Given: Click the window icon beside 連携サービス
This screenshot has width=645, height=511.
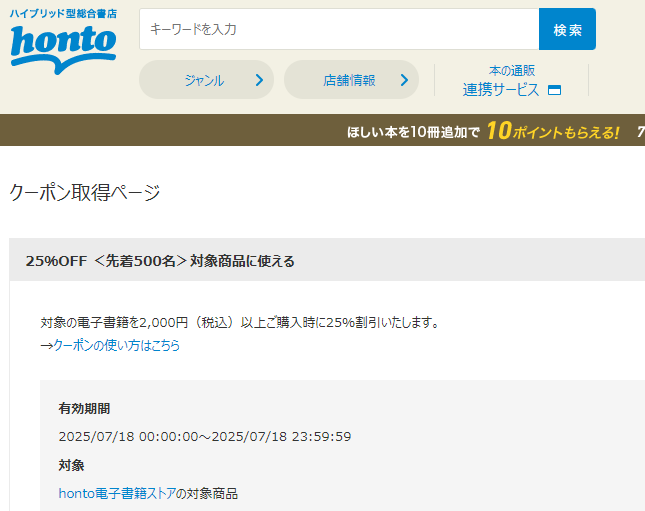Looking at the screenshot, I should point(554,90).
